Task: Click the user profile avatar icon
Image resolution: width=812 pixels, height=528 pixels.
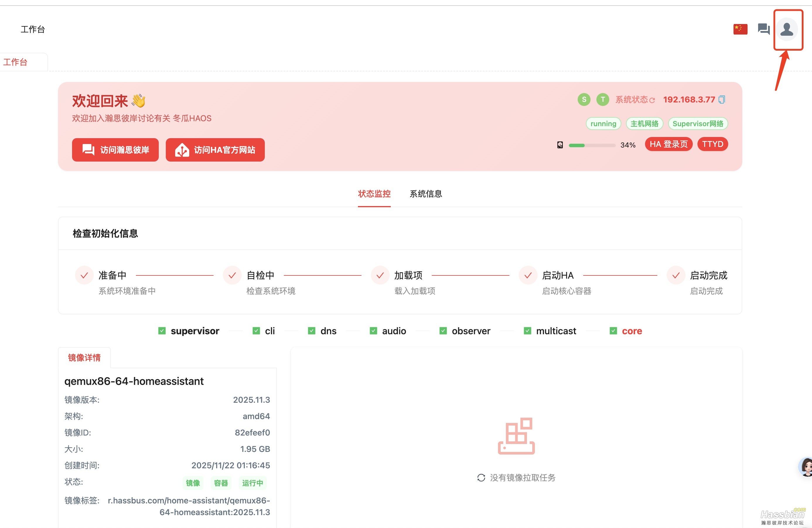Action: click(x=787, y=29)
